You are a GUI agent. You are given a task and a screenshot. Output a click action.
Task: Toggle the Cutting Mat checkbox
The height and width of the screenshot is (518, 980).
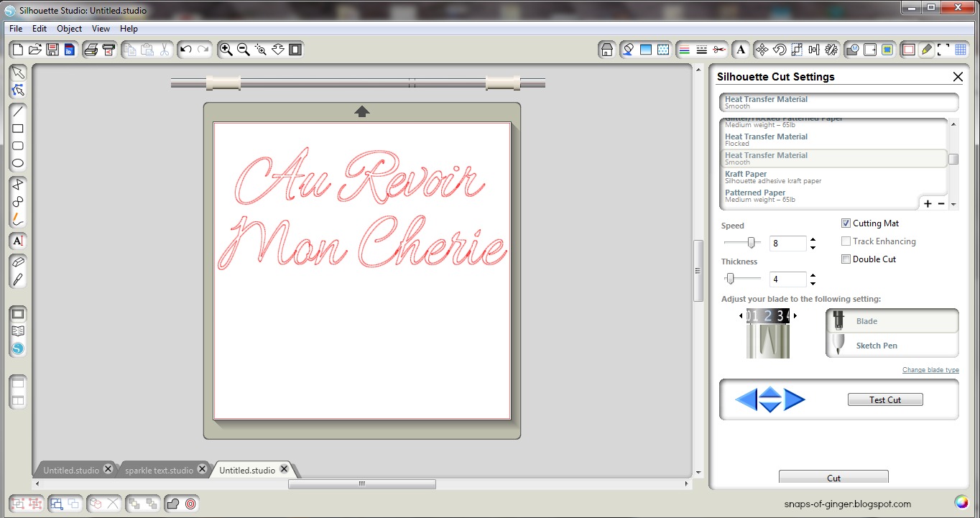click(846, 223)
